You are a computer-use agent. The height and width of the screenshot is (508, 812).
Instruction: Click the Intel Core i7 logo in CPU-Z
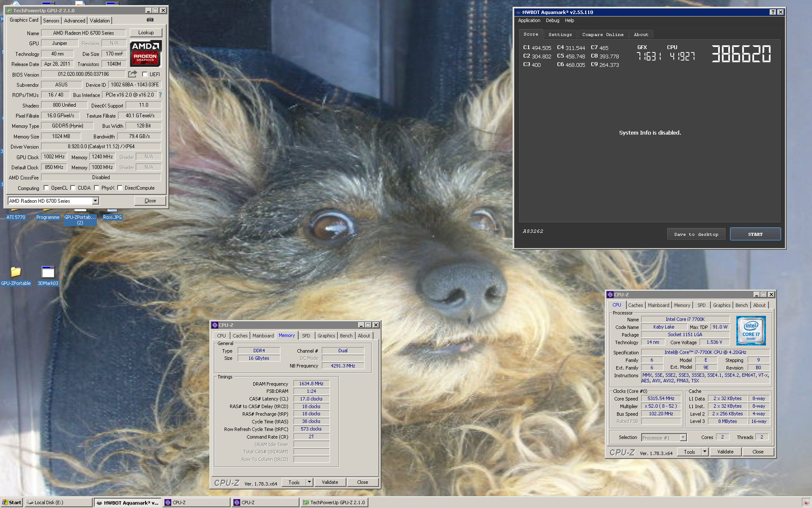(751, 331)
